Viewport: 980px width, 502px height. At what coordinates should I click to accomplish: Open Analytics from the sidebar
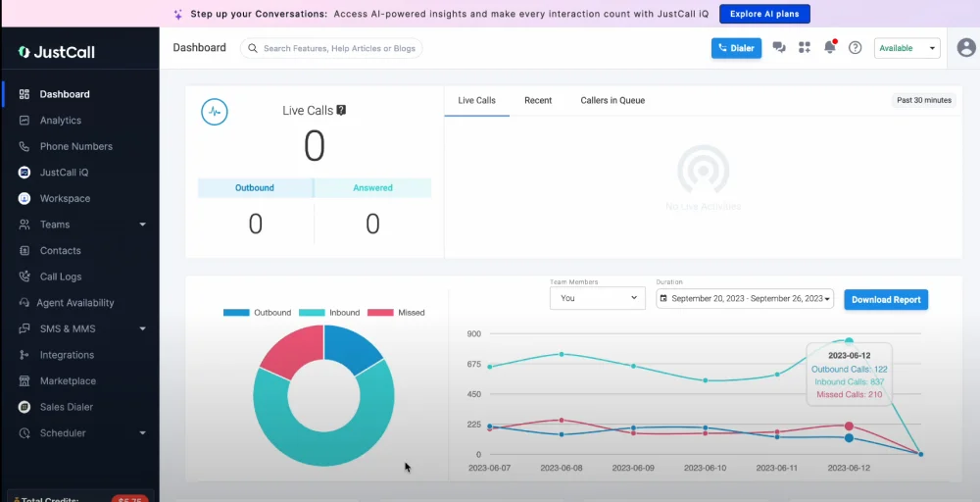[x=60, y=120]
